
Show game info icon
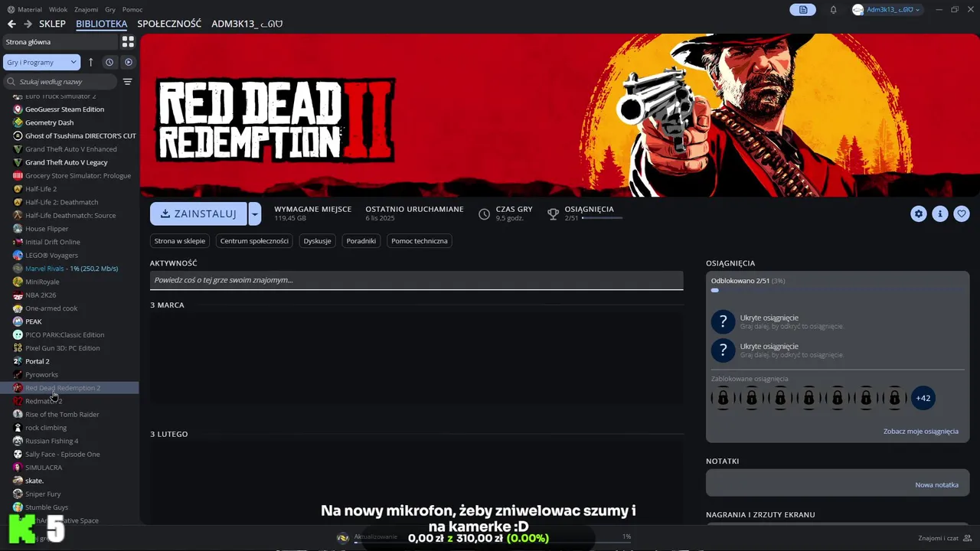coord(940,214)
